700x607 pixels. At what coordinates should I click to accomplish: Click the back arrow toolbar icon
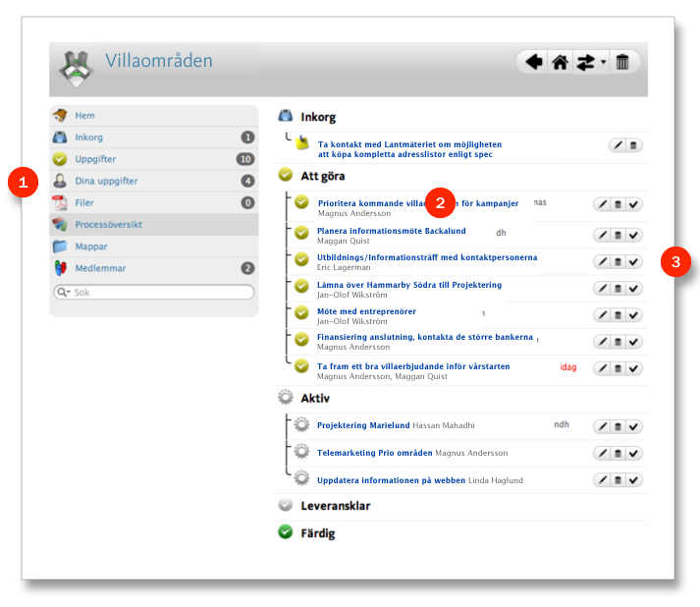(533, 62)
